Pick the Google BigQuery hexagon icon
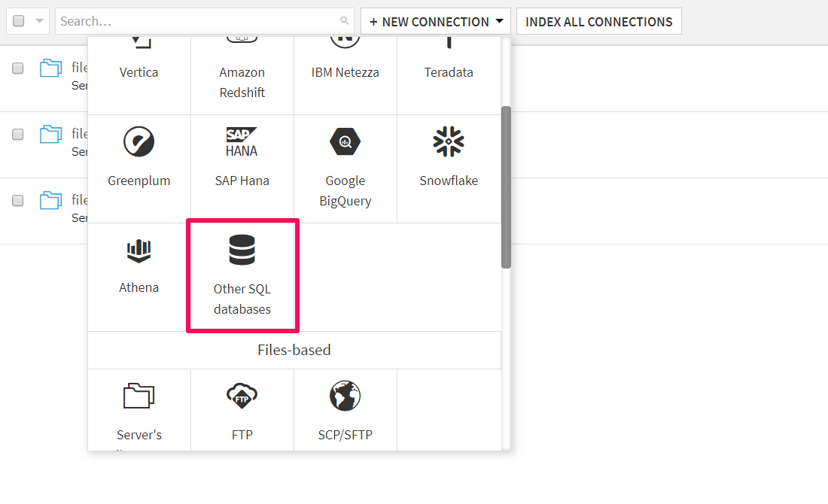The width and height of the screenshot is (828, 504). tap(346, 141)
